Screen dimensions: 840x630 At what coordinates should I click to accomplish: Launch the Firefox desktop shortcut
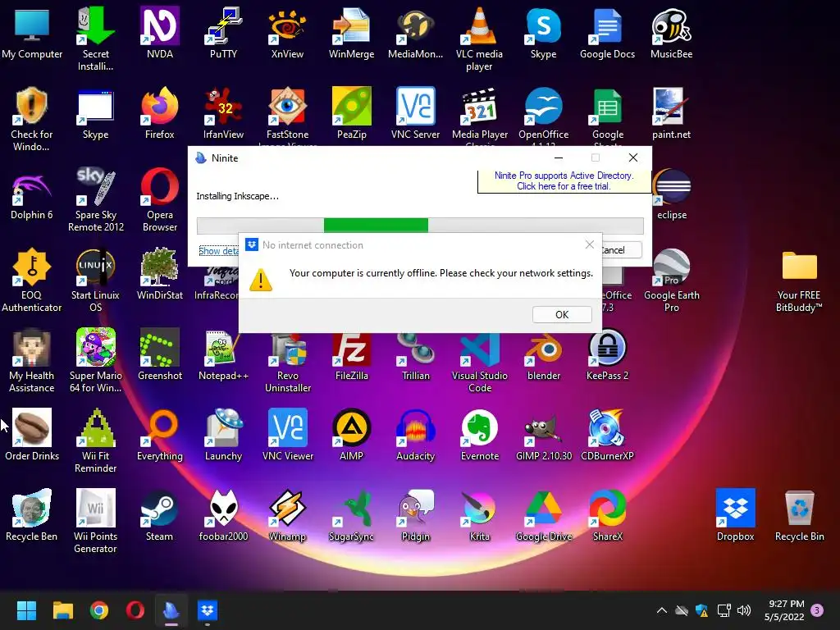coord(160,113)
